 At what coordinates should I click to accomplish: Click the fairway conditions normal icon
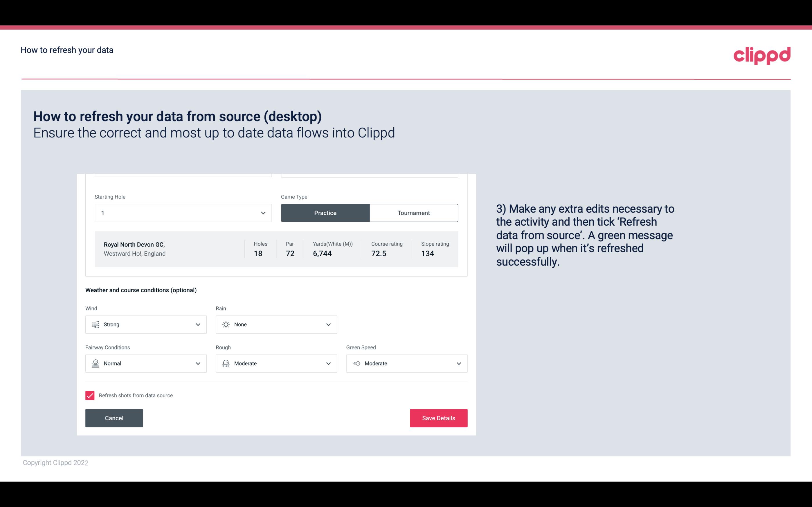95,363
